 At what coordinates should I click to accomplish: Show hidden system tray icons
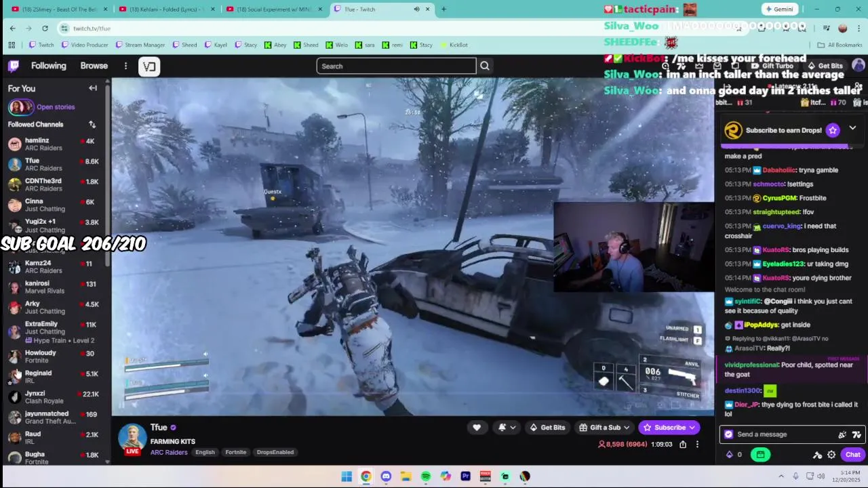[x=781, y=476]
